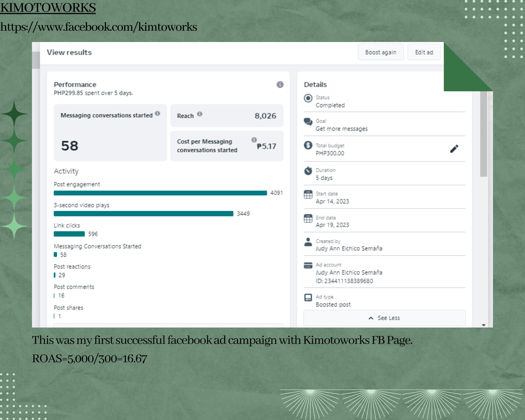Screen dimensions: 525x420
Task: Open the facebook.com/kimtoworks URL text
Action: (x=98, y=27)
